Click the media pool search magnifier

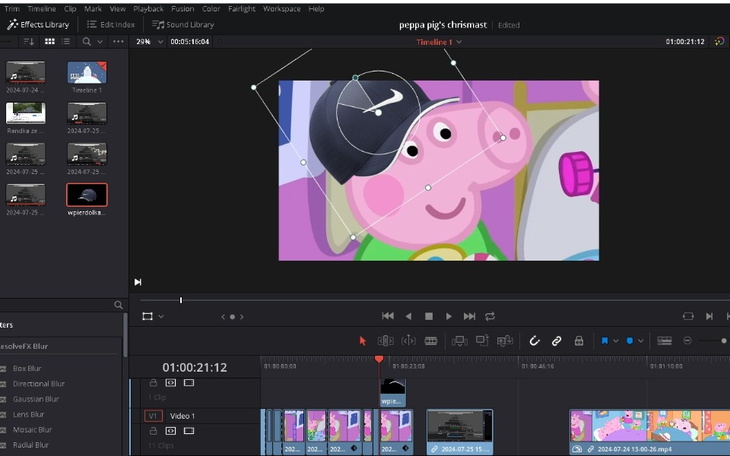tap(87, 41)
